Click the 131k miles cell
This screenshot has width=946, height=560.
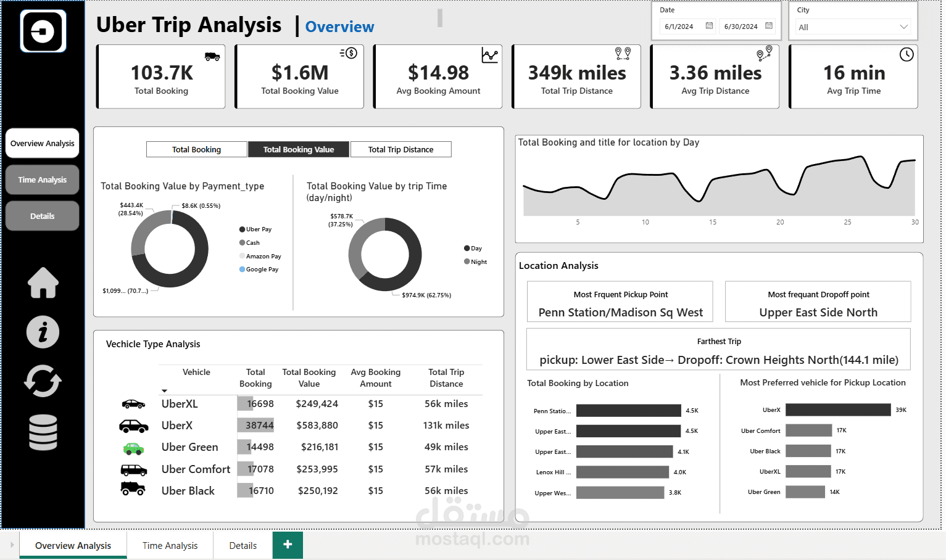click(446, 426)
